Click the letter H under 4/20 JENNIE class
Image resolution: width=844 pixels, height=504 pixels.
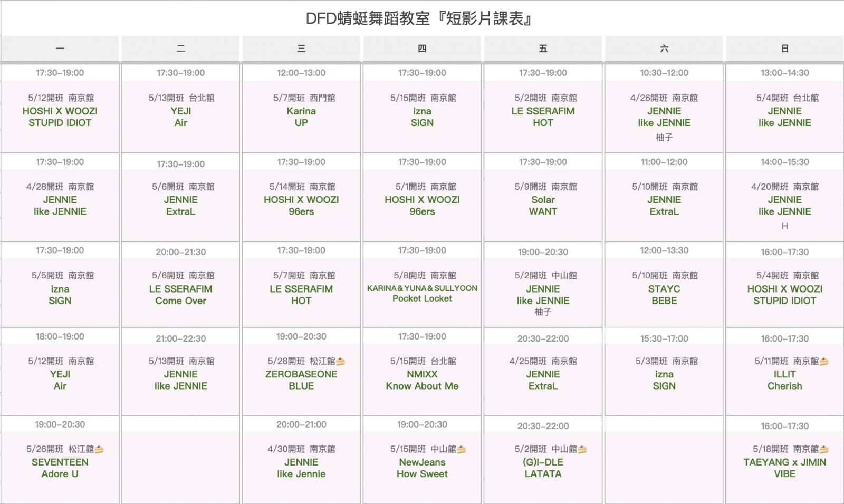coord(785,226)
